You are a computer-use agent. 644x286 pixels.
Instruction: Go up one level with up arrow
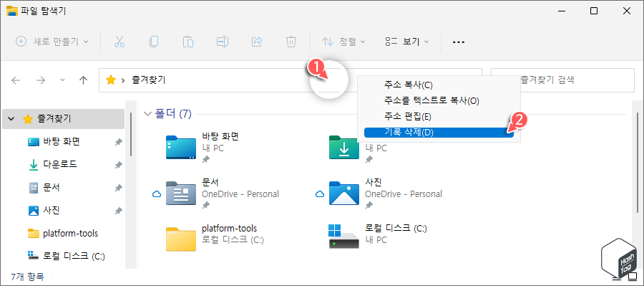point(84,80)
